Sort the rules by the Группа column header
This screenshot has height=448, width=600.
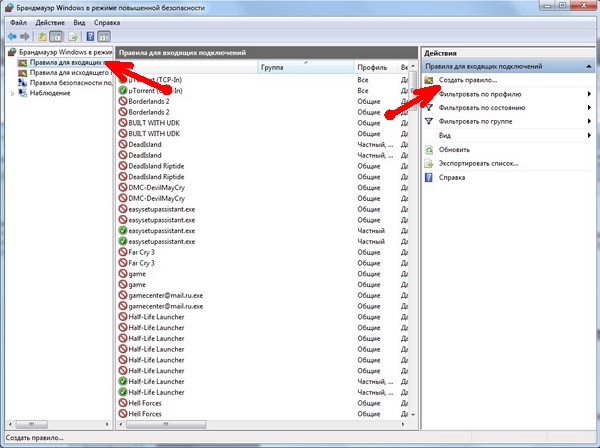point(306,67)
